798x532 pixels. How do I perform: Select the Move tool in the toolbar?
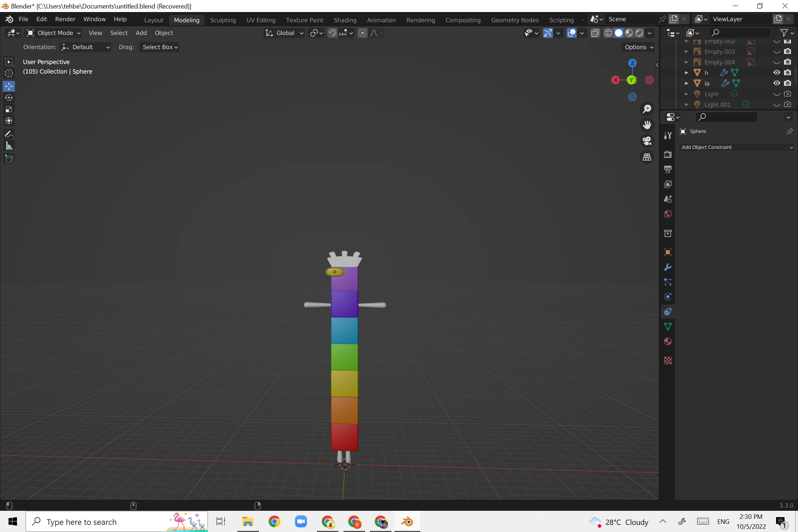coord(9,86)
